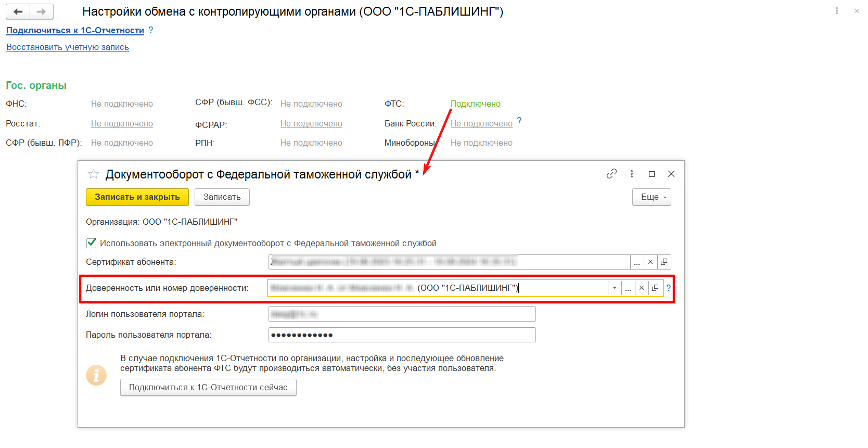Open the selected certificate record
The image size is (868, 448).
(x=664, y=262)
